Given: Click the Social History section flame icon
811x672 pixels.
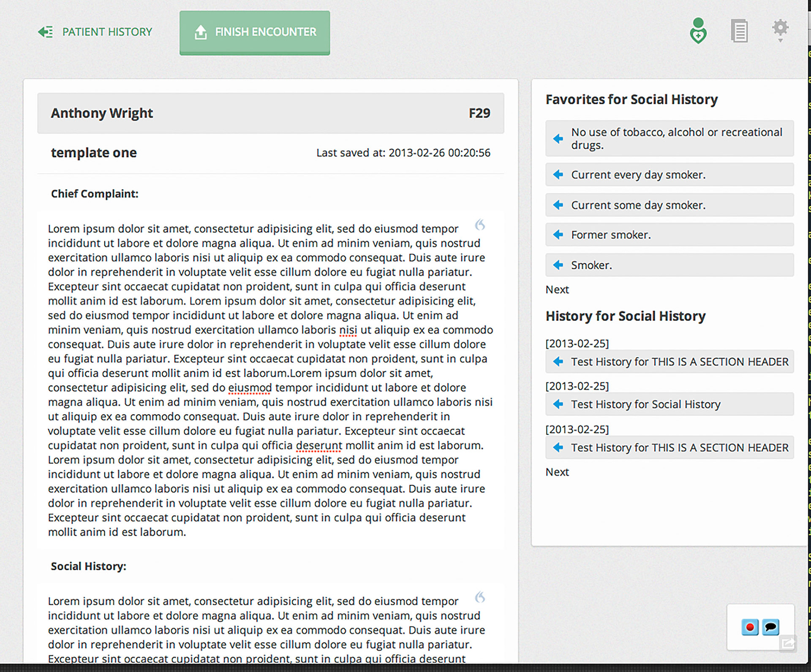Looking at the screenshot, I should [480, 597].
